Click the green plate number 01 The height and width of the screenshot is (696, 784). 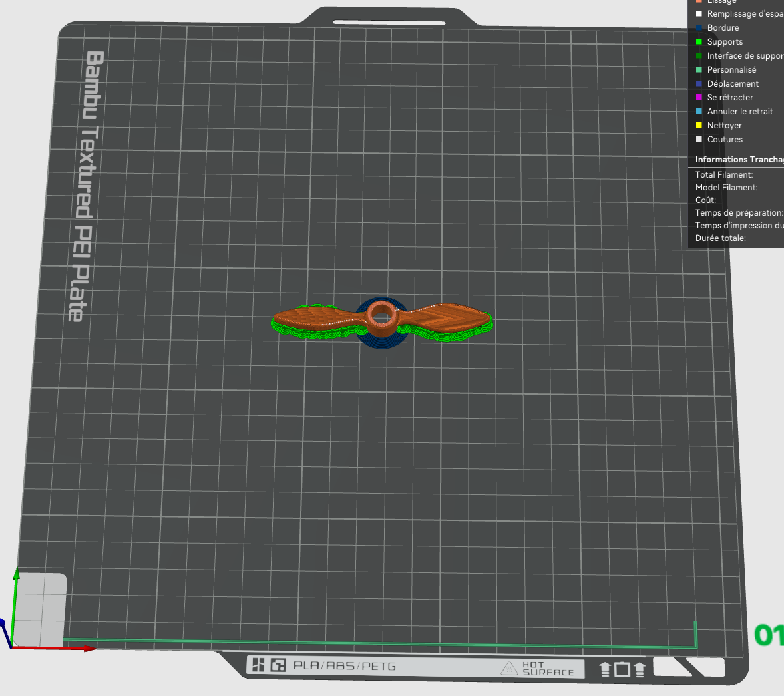pos(769,635)
